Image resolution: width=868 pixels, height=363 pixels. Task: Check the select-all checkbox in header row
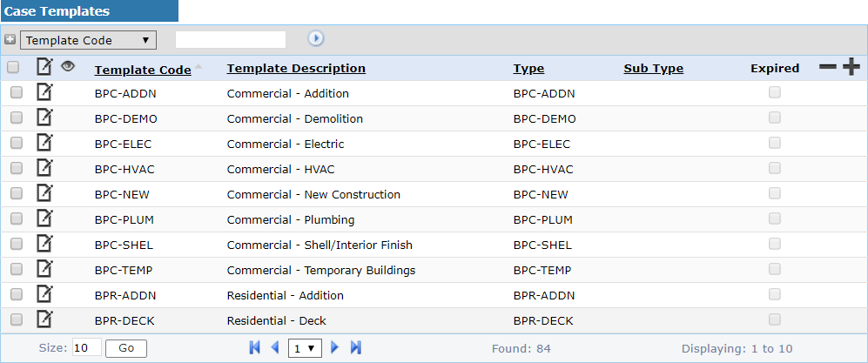click(13, 67)
